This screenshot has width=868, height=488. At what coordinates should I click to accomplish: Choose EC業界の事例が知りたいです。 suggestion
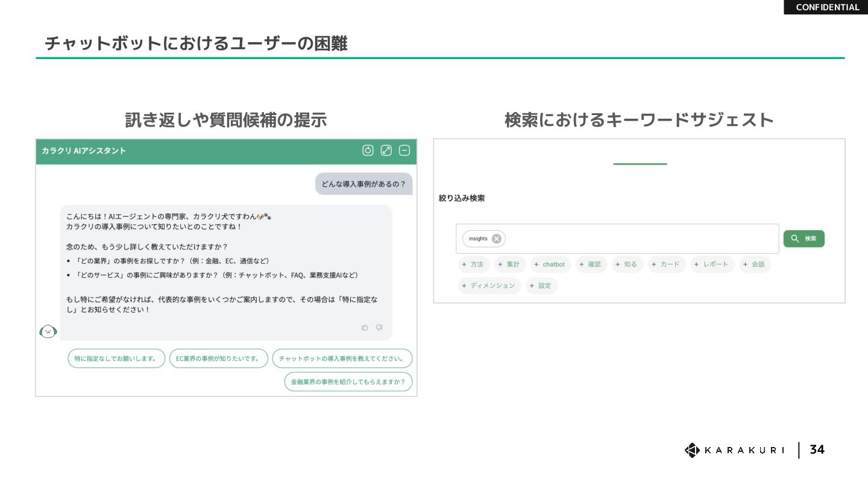point(218,358)
